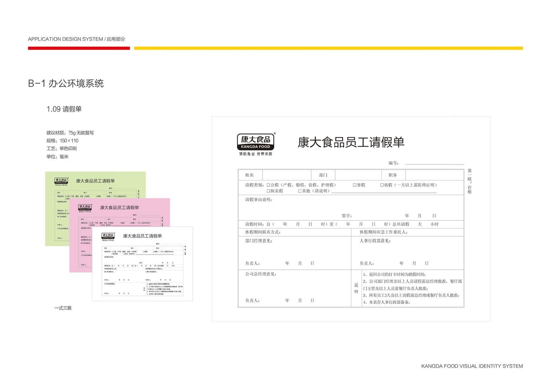The height and width of the screenshot is (392, 551).
Task: Click the 部门 label cell in the top row
Action: 323,175
